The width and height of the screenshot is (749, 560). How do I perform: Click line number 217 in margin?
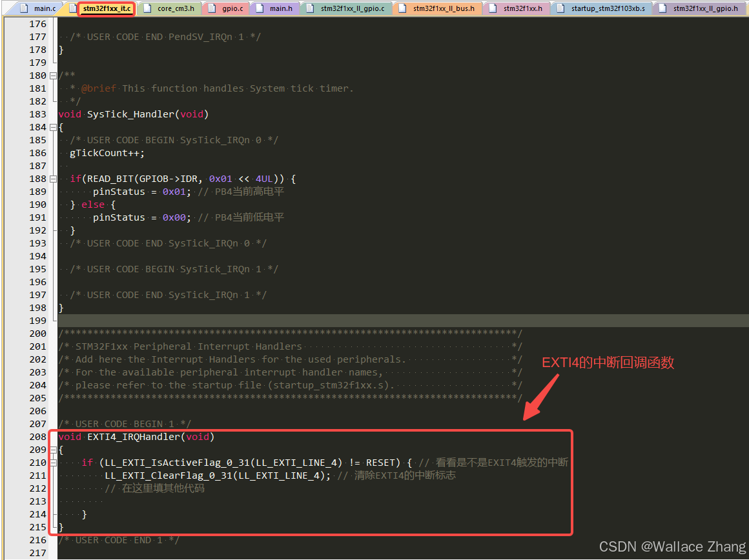[37, 553]
